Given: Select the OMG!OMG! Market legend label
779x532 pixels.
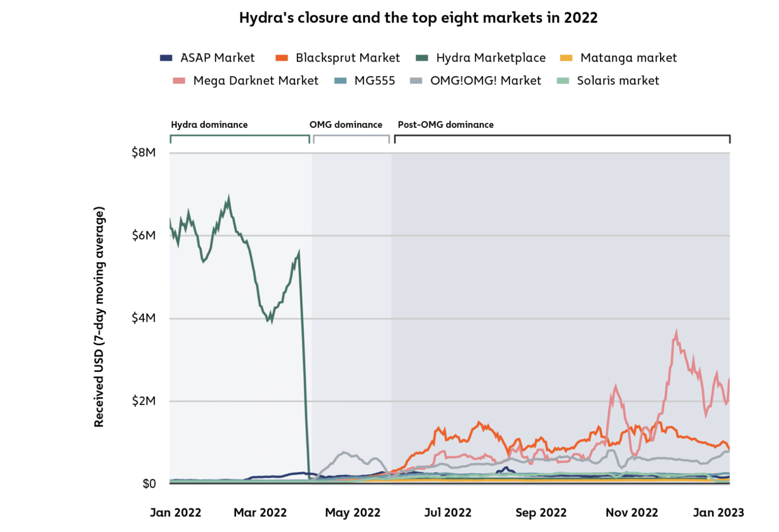Looking at the screenshot, I should pyautogui.click(x=486, y=81).
